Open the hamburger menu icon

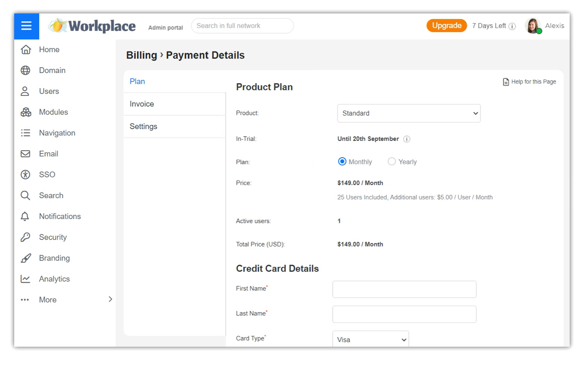[26, 26]
